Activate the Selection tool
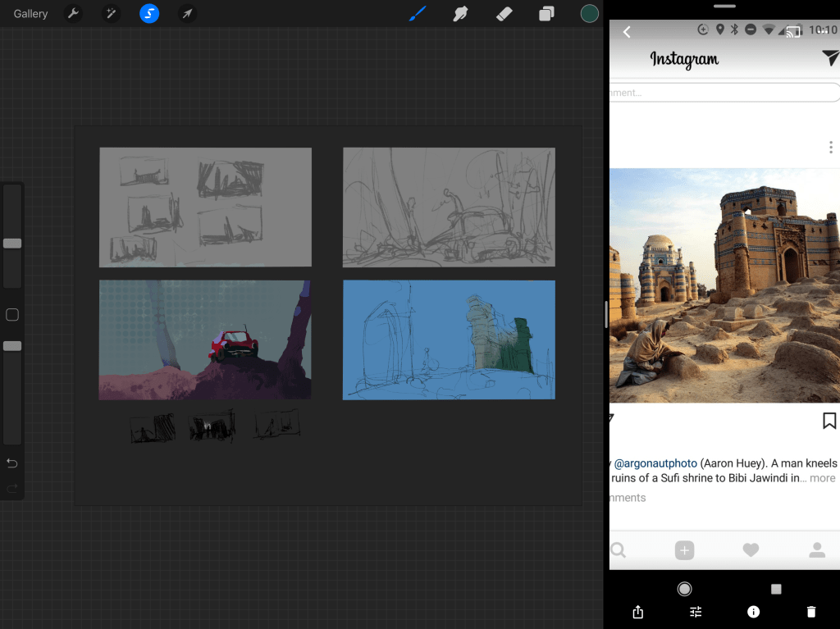840x629 pixels. pyautogui.click(x=149, y=14)
